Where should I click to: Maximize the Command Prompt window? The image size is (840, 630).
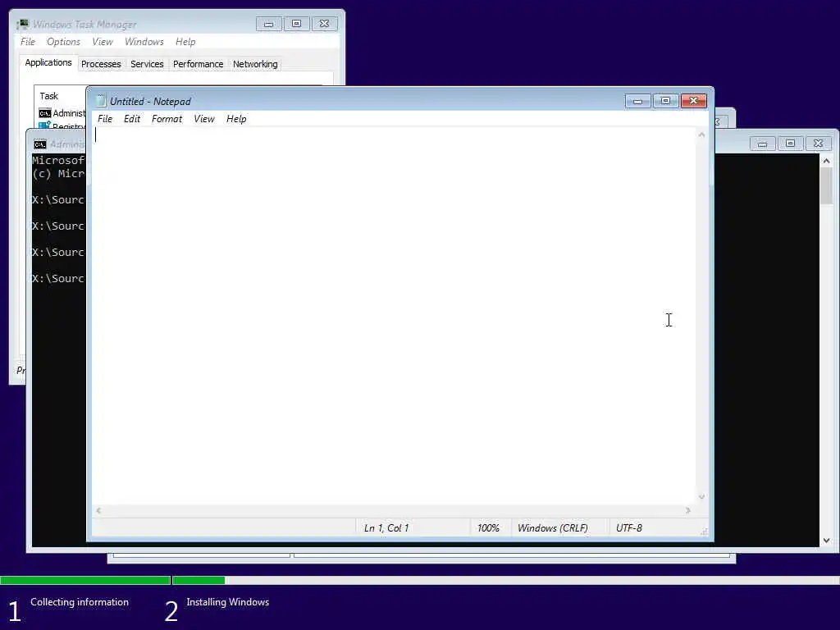tap(790, 144)
